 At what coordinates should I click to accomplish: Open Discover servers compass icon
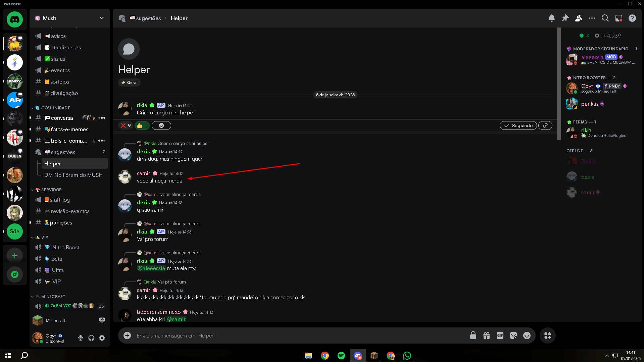pyautogui.click(x=15, y=274)
